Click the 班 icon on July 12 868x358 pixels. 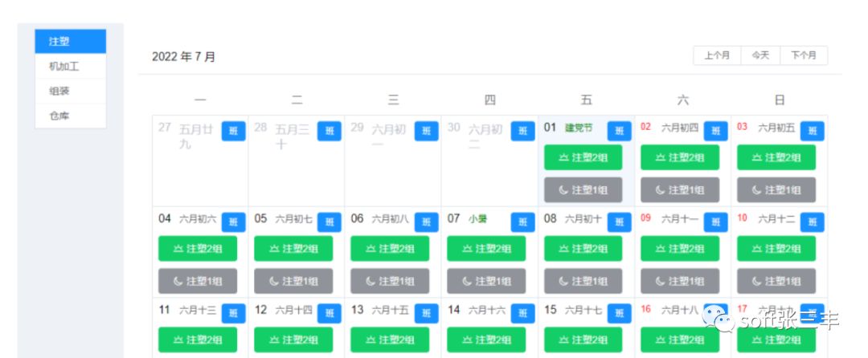click(x=330, y=314)
